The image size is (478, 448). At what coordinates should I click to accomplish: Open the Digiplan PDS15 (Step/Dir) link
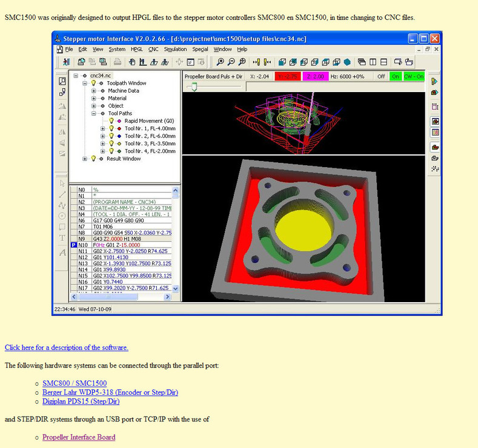[81, 401]
